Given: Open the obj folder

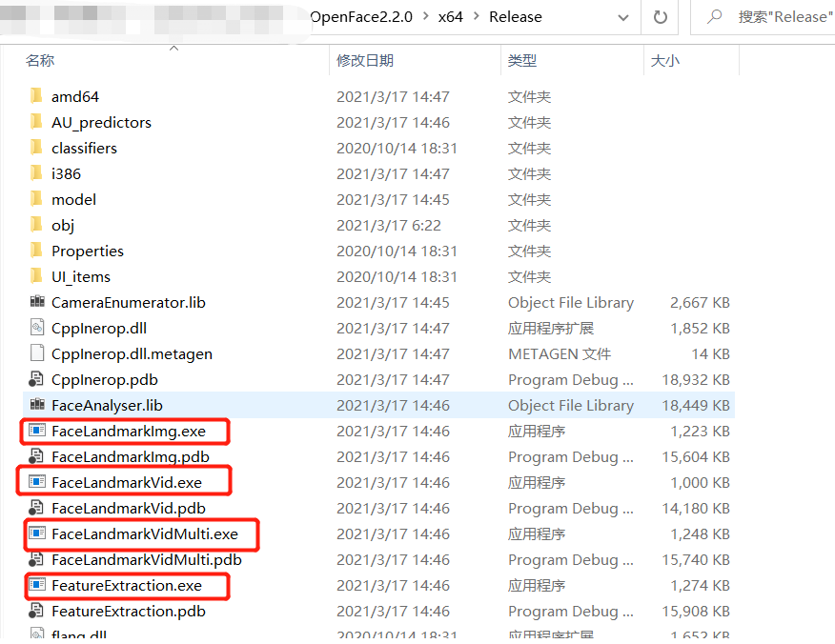Looking at the screenshot, I should tap(63, 225).
